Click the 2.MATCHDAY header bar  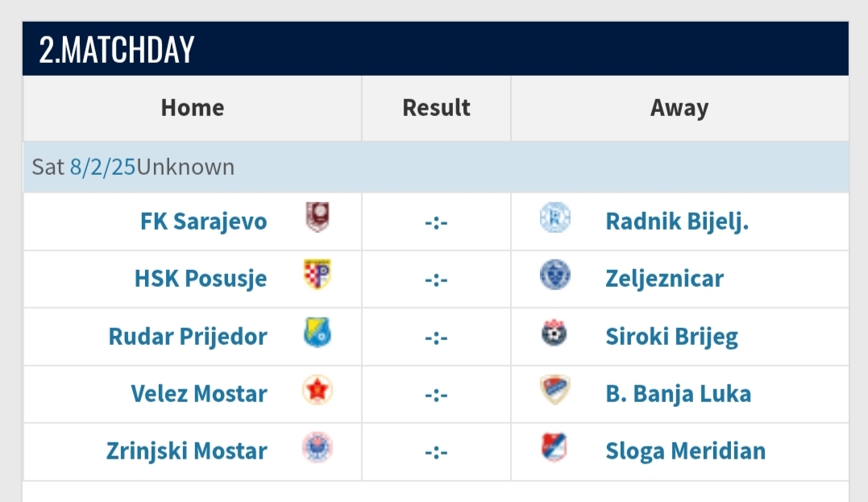[x=435, y=49]
